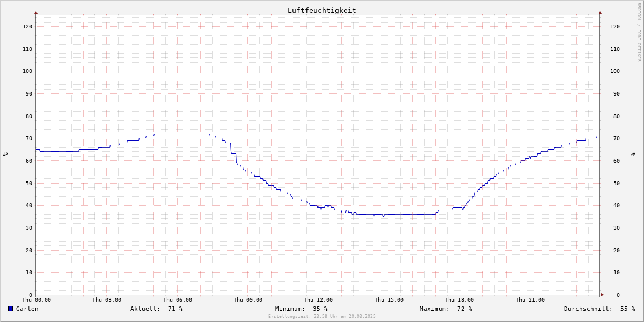Image resolution: width=644 pixels, height=322 pixels.
Task: Click the blue Garten legend color swatch
Action: click(x=10, y=309)
